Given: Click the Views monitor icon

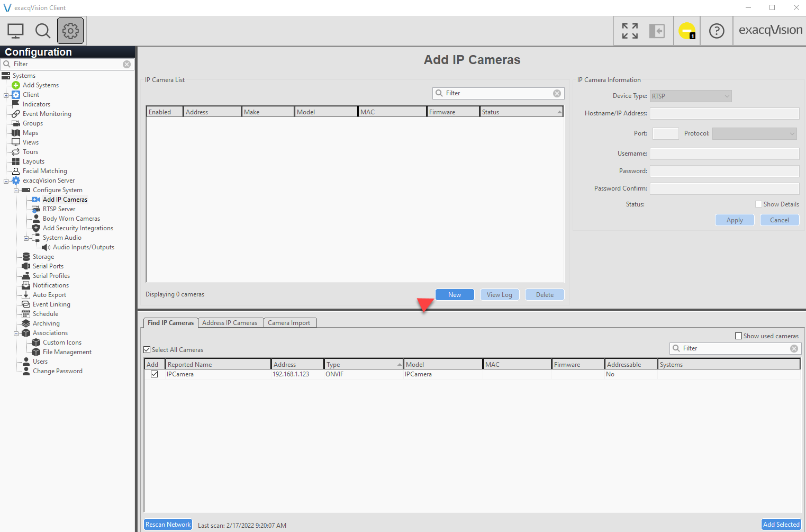Looking at the screenshot, I should (x=16, y=142).
